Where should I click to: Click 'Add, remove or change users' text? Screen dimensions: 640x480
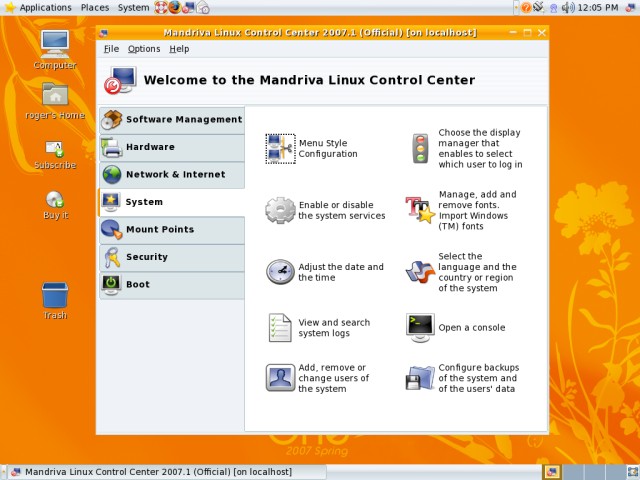tap(333, 378)
